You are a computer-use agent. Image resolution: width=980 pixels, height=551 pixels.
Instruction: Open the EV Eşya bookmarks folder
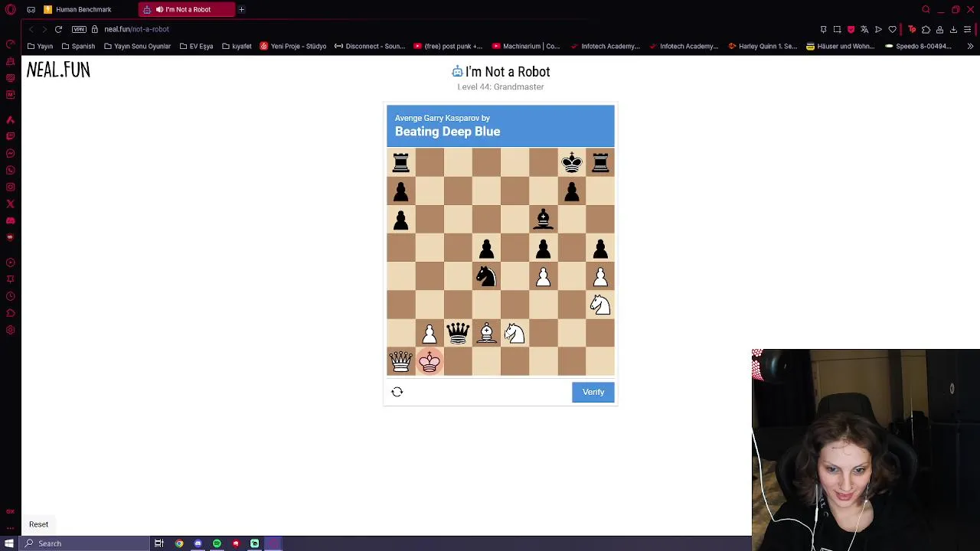click(197, 46)
